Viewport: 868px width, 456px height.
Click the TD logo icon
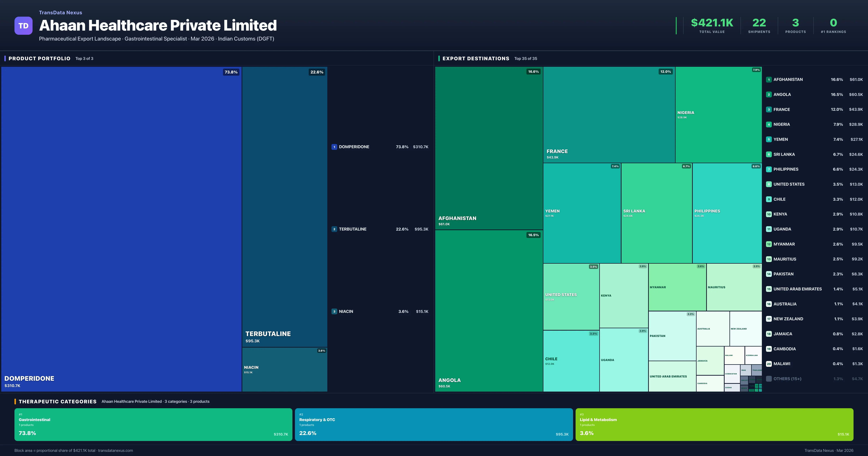point(23,26)
